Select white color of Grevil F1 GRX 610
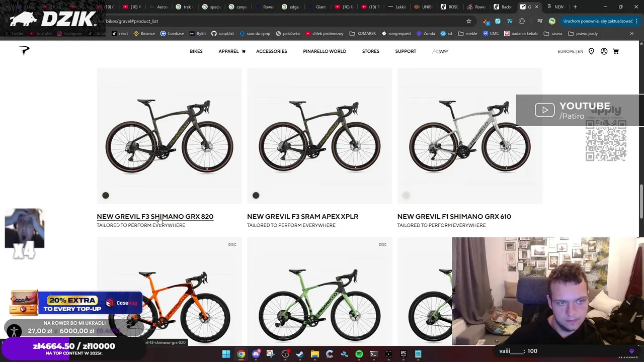Viewport: 644px width, 362px height. coord(406,195)
